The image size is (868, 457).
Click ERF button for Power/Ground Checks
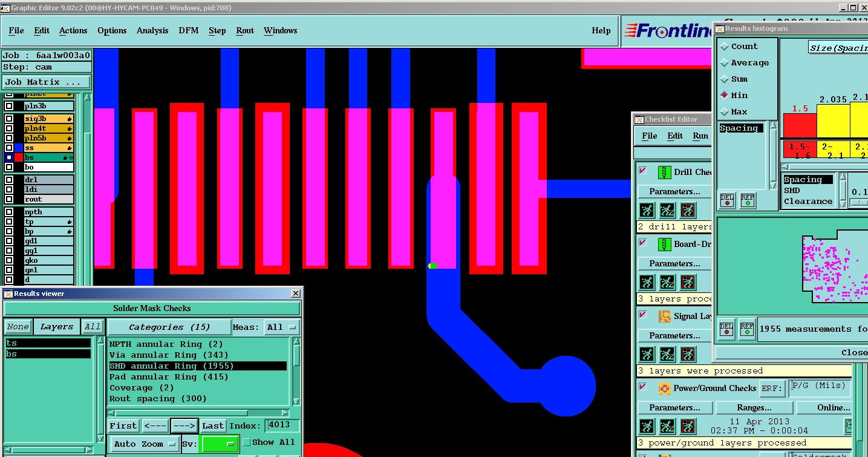tap(772, 388)
